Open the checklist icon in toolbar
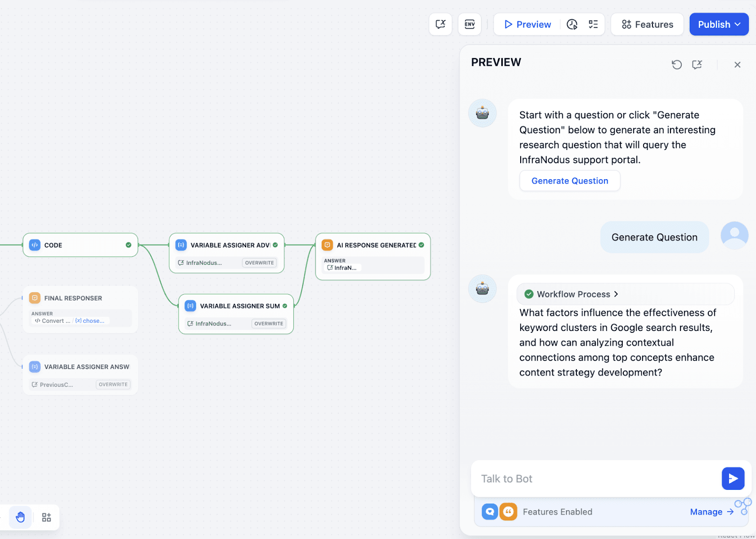The width and height of the screenshot is (756, 539). 593,24
